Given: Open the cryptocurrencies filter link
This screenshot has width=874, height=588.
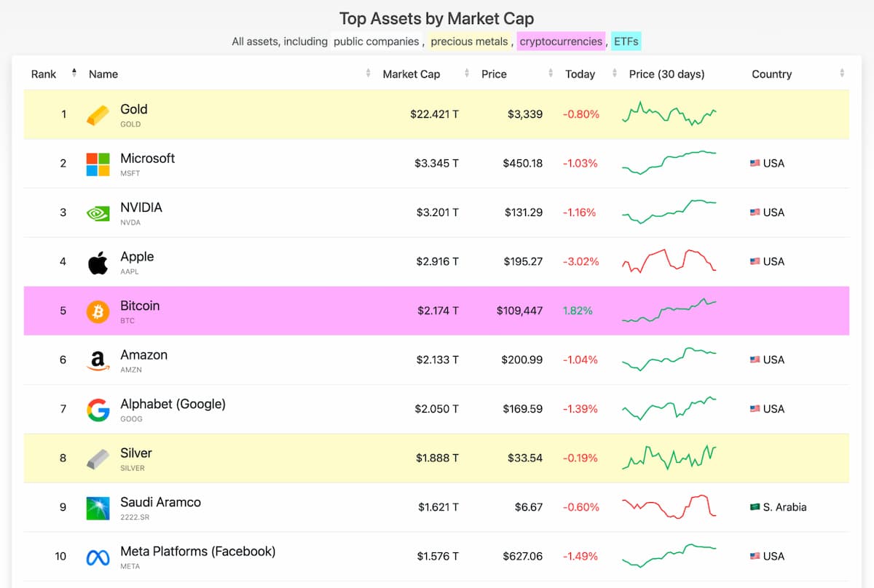Looking at the screenshot, I should 561,41.
